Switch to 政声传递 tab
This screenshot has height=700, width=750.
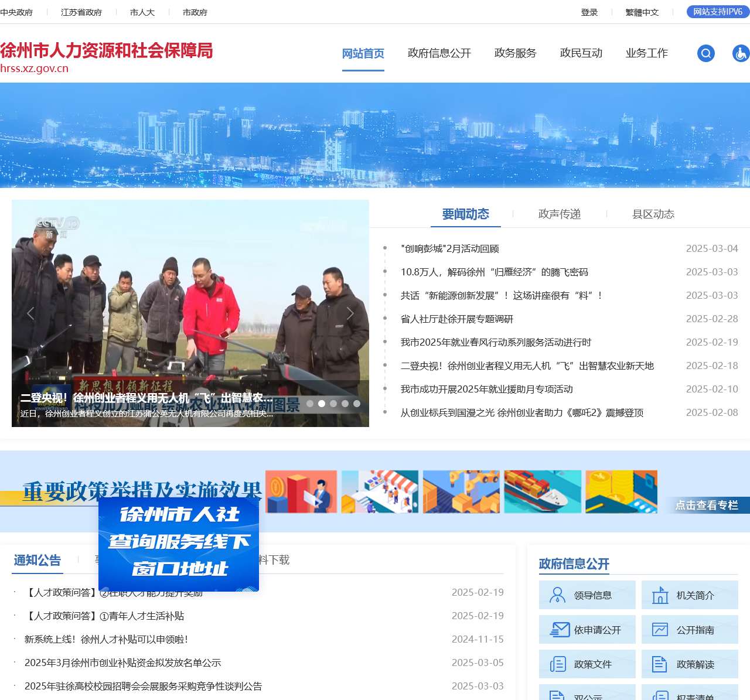point(560,214)
